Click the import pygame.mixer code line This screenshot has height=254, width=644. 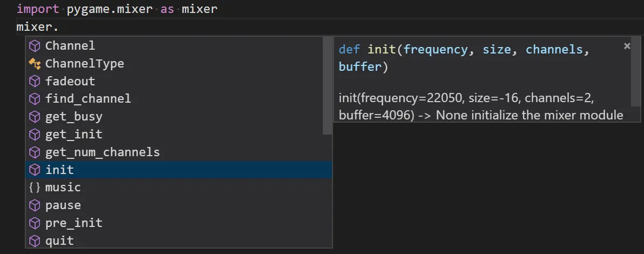coord(117,9)
